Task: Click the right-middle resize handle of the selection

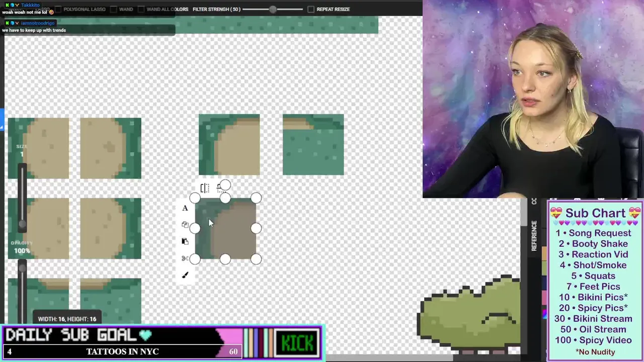Action: point(256,228)
